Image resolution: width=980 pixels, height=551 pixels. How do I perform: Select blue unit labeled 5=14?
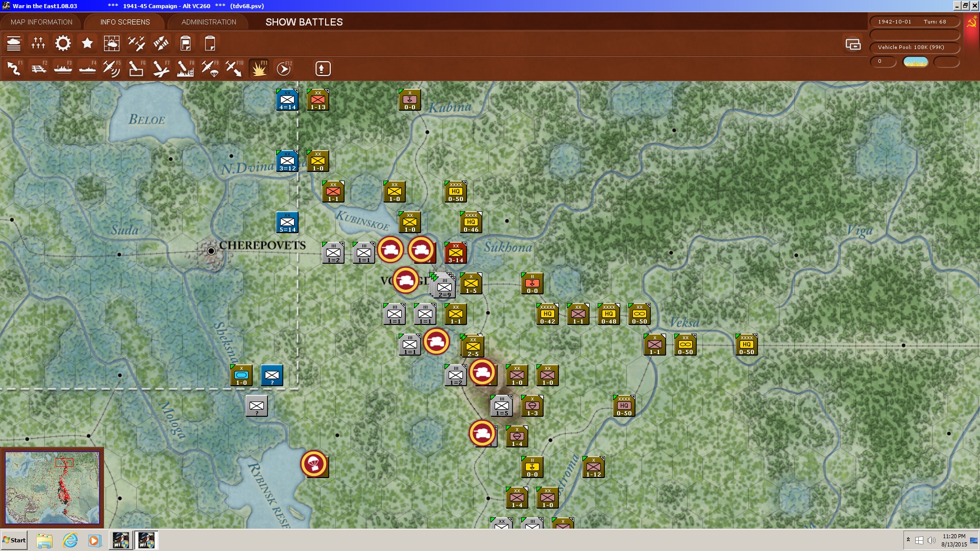point(287,222)
